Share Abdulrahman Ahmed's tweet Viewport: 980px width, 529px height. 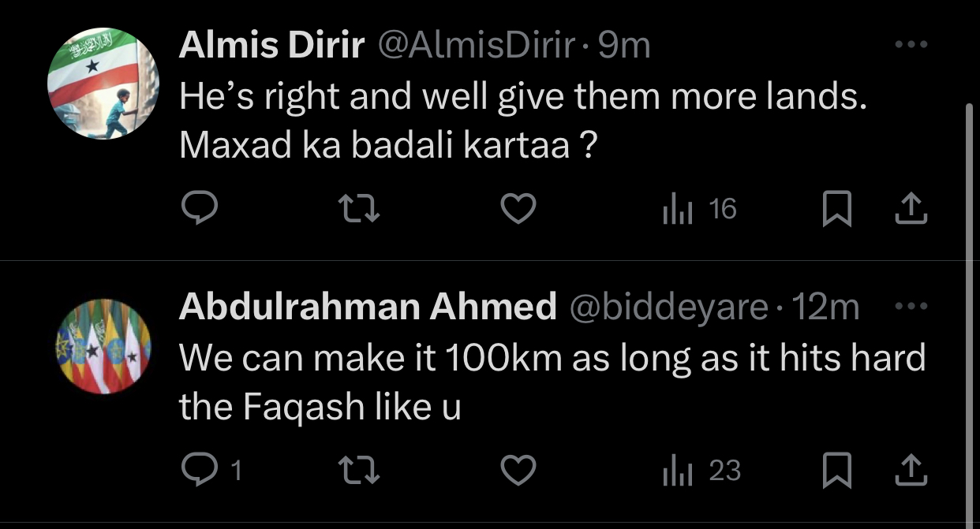(x=911, y=471)
